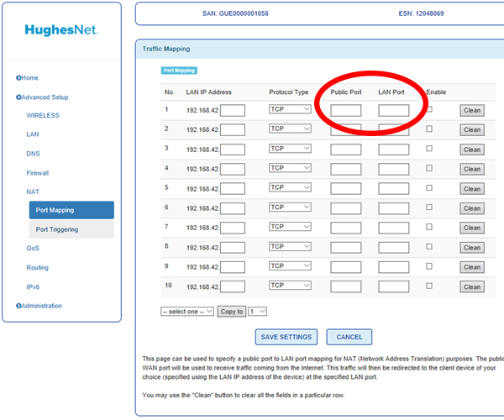The height and width of the screenshot is (420, 504).
Task: Open Protocol Type dropdown for row 7
Action: pyautogui.click(x=290, y=227)
